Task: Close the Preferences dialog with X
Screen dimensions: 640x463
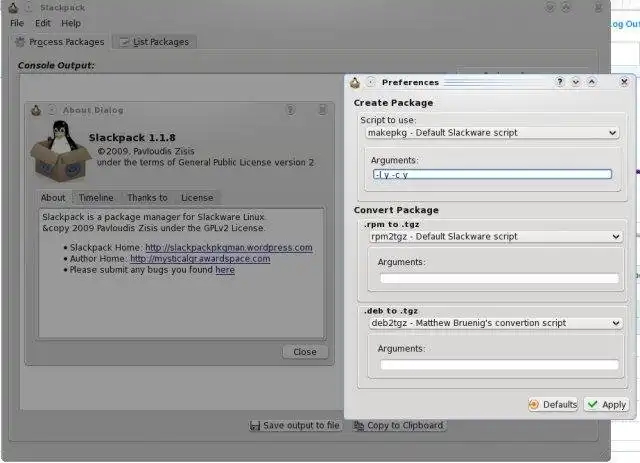Action: pos(624,82)
